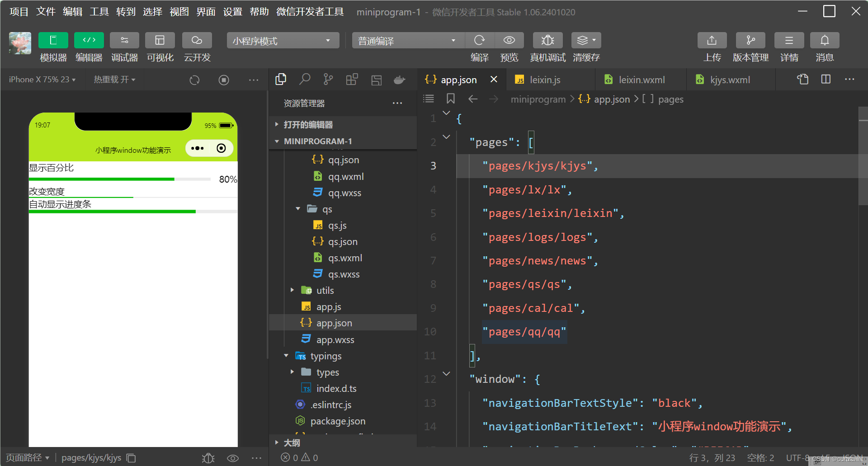Copy page path icon in status bar
Image resolution: width=868 pixels, height=466 pixels.
(x=131, y=458)
